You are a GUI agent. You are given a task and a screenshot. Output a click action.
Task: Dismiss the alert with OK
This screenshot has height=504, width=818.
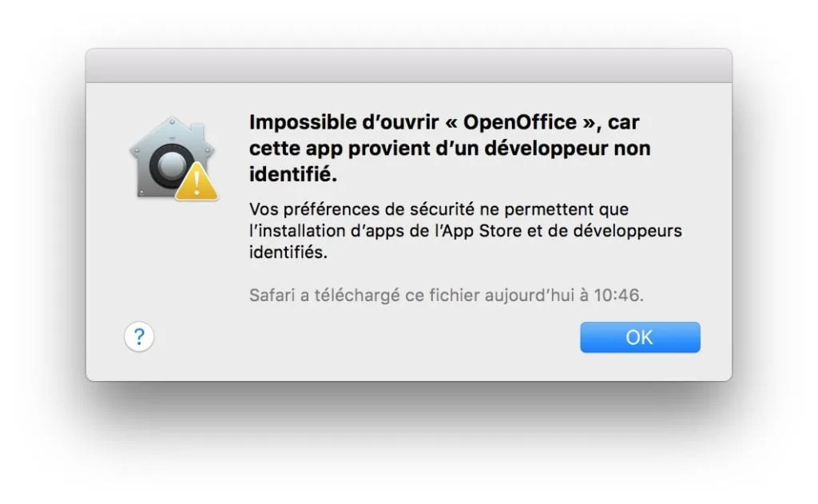tap(639, 336)
